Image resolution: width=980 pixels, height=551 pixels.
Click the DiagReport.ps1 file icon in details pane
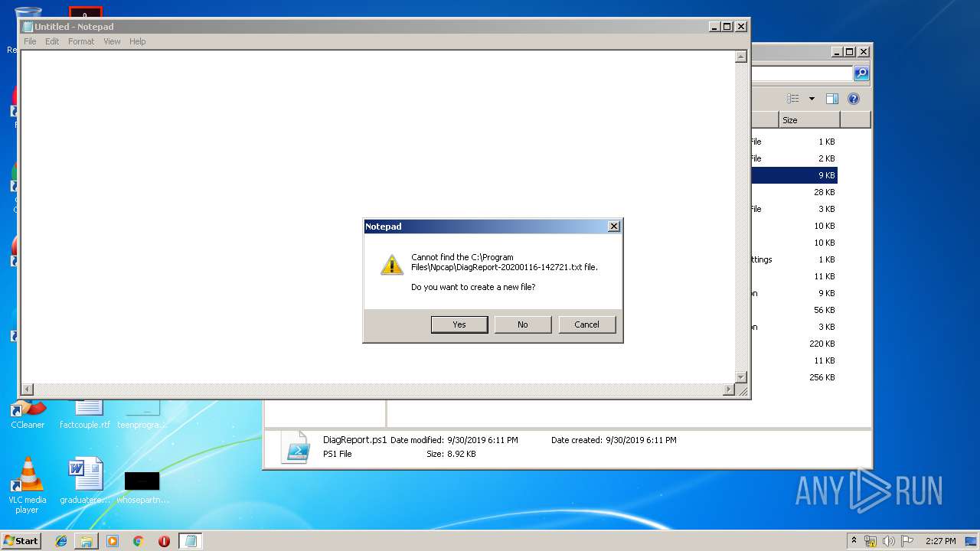pos(296,447)
